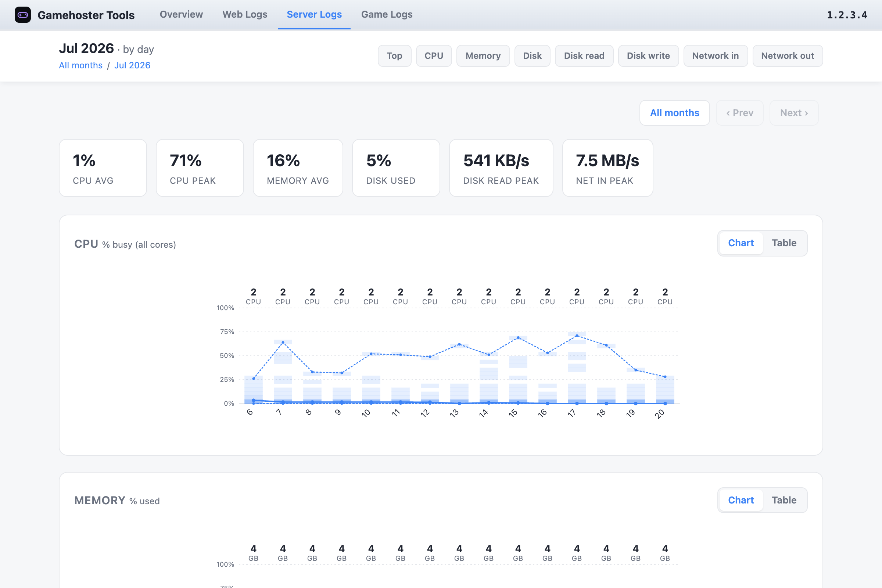Select the 541 KB/s DISK READ PEAK card

point(501,168)
